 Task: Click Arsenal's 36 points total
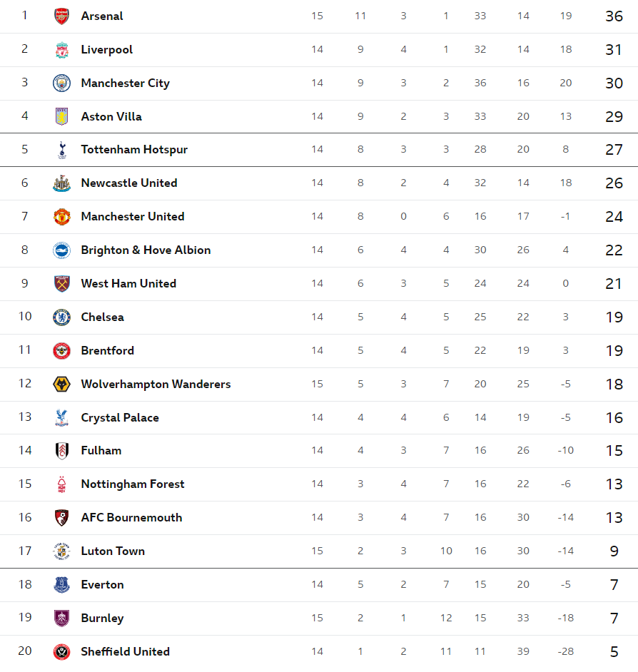(614, 16)
